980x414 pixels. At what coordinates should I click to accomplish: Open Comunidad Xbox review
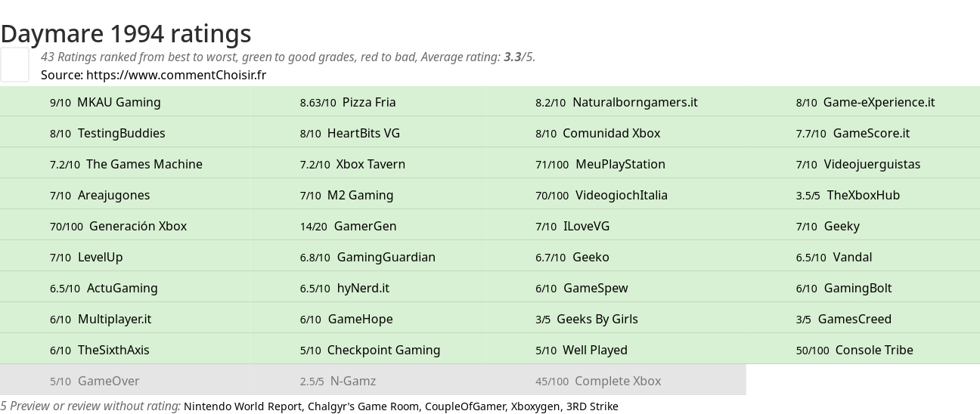[x=611, y=133]
